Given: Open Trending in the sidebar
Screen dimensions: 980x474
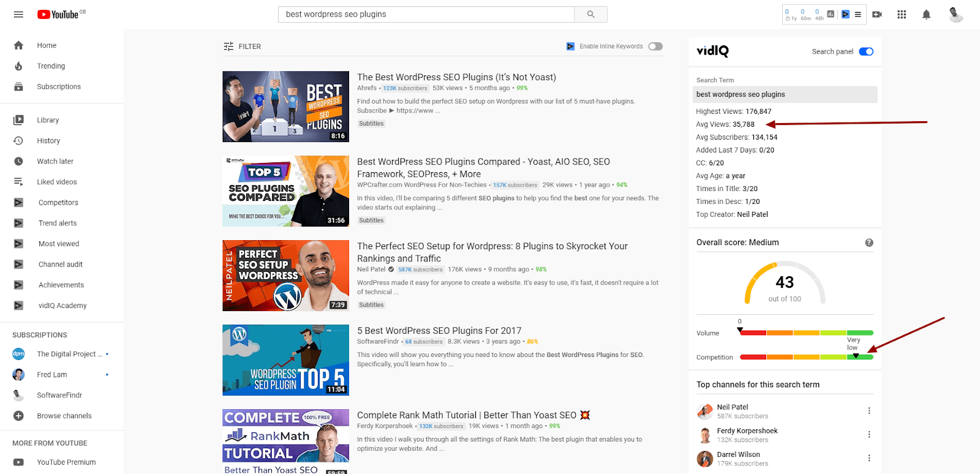Looking at the screenshot, I should [51, 66].
